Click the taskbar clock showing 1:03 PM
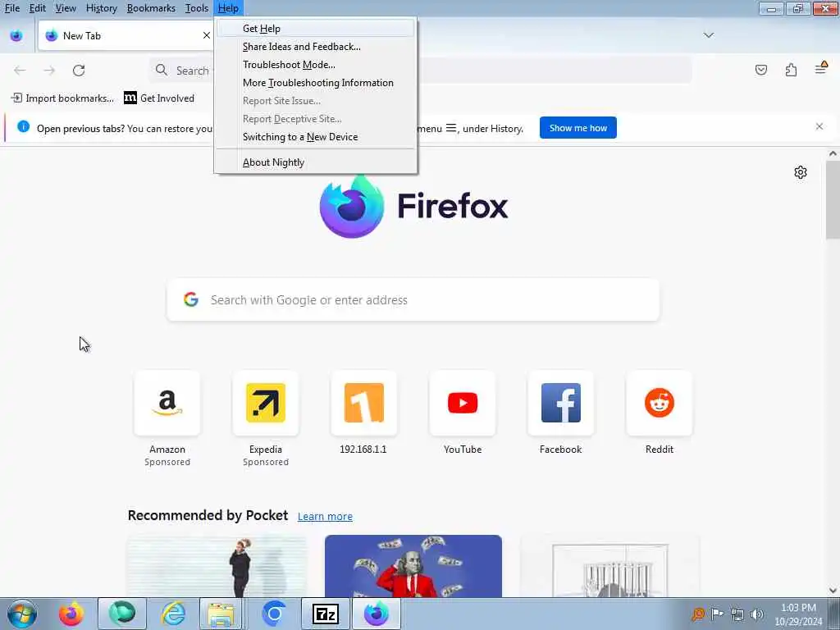The image size is (840, 630). [x=798, y=614]
